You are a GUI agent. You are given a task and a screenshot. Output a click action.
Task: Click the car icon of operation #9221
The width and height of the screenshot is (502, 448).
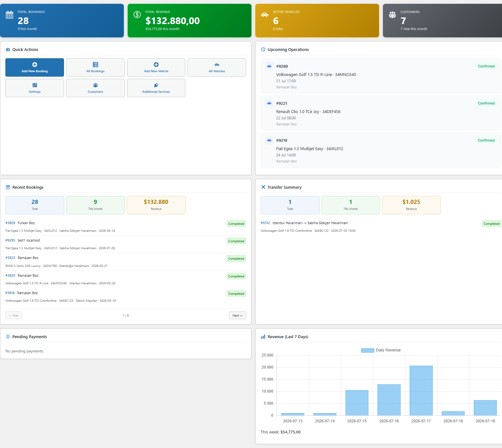pos(269,103)
